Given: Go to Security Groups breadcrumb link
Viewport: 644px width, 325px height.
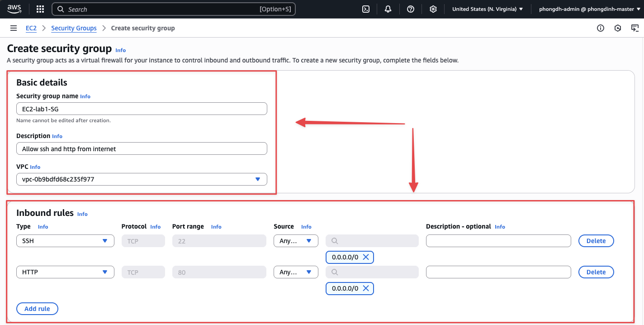Looking at the screenshot, I should click(74, 28).
